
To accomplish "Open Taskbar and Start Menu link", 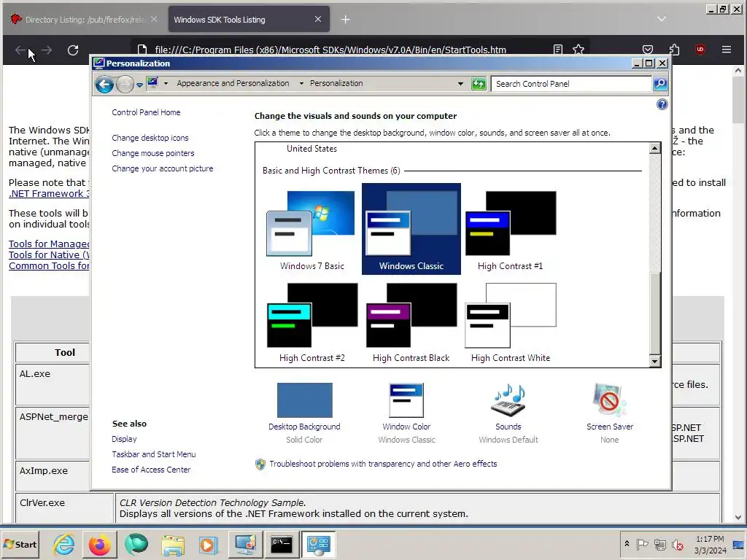I will tap(154, 454).
